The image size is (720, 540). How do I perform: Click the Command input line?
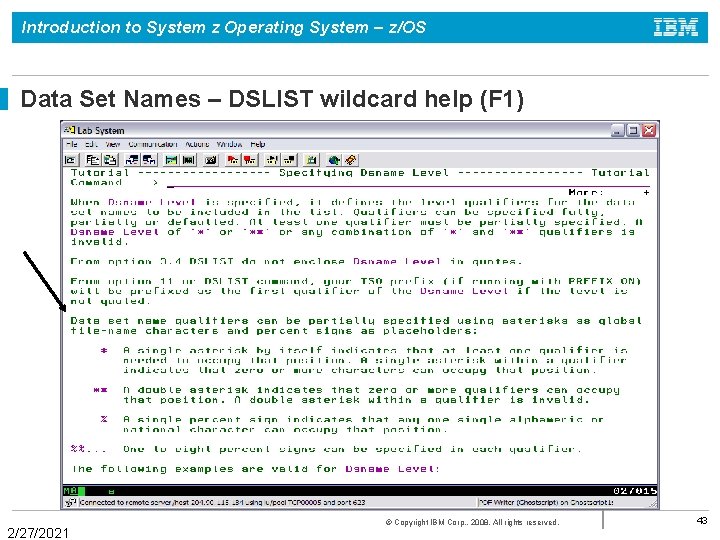tap(409, 183)
